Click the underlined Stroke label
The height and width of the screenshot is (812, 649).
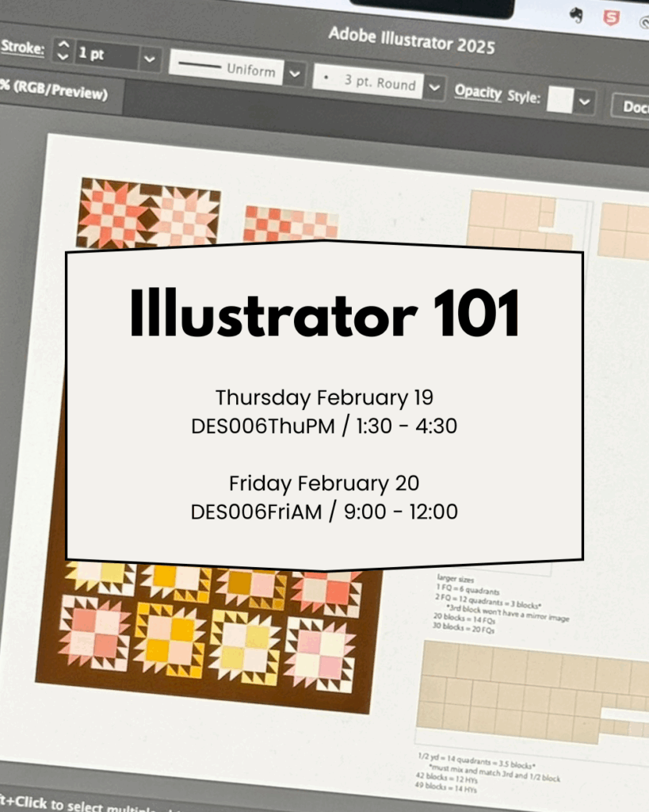pyautogui.click(x=22, y=46)
